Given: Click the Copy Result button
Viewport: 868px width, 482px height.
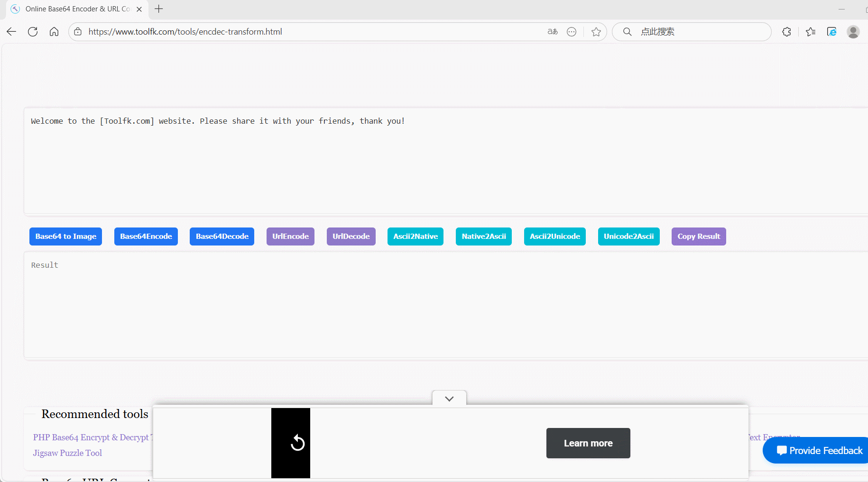Looking at the screenshot, I should click(699, 236).
